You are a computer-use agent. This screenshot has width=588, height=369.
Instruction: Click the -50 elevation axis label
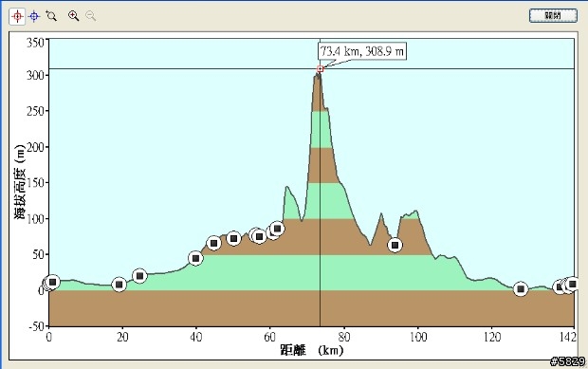[37, 326]
